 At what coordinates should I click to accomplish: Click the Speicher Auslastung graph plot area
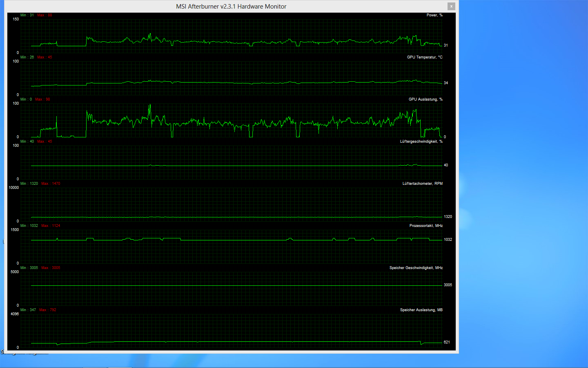231,330
